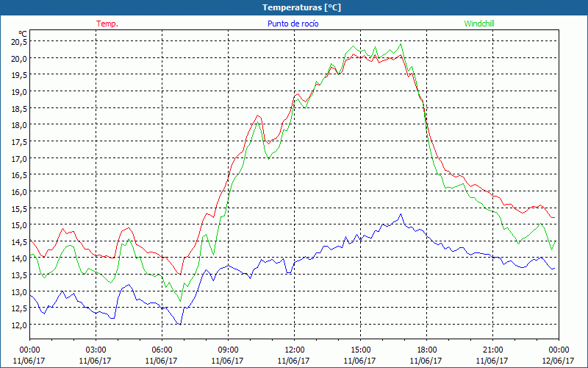This screenshot has height=368, width=588.
Task: Click the 21:00 time label
Action: coord(492,350)
